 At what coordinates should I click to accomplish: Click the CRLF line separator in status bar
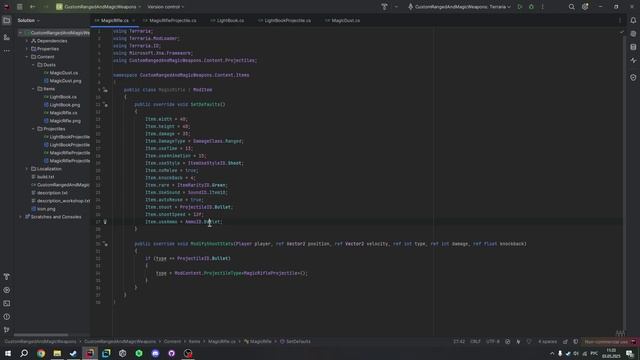(x=476, y=342)
